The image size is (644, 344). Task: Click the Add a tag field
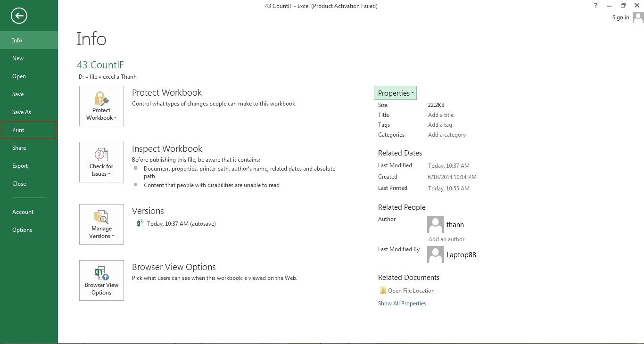(x=440, y=125)
